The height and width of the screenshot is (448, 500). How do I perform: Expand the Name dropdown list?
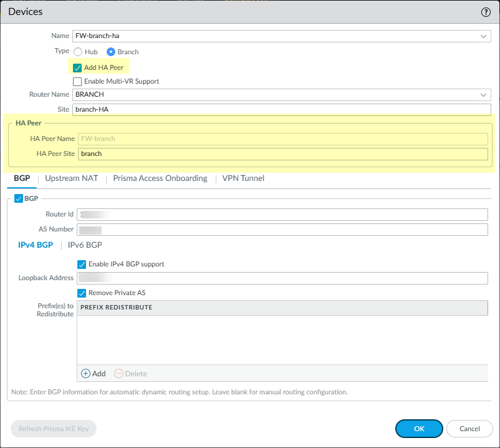coord(483,37)
